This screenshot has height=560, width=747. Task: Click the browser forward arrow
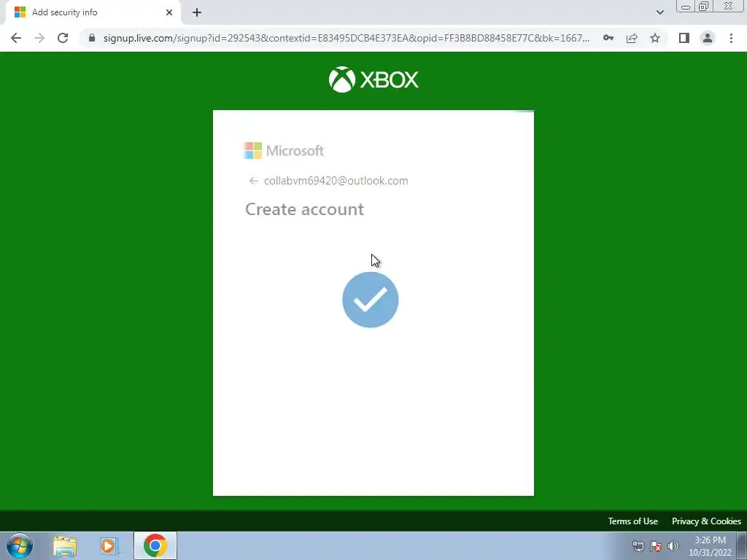point(39,38)
